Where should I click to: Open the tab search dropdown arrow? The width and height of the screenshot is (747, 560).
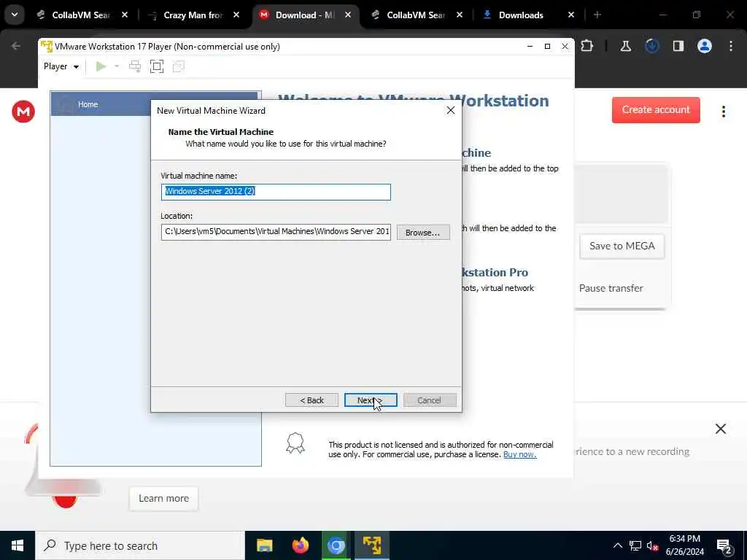(x=15, y=15)
